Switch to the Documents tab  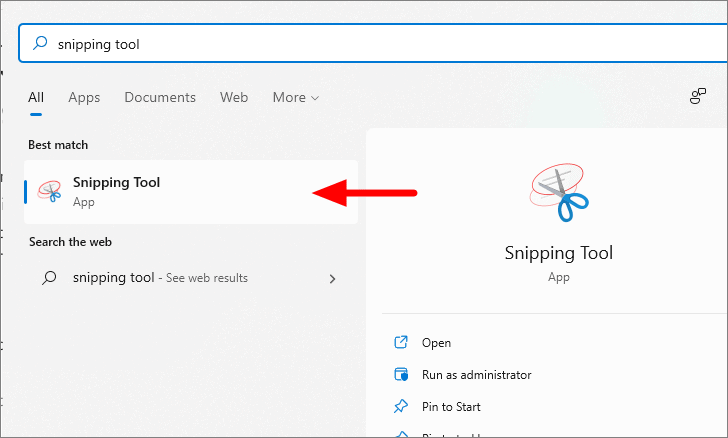(x=160, y=97)
